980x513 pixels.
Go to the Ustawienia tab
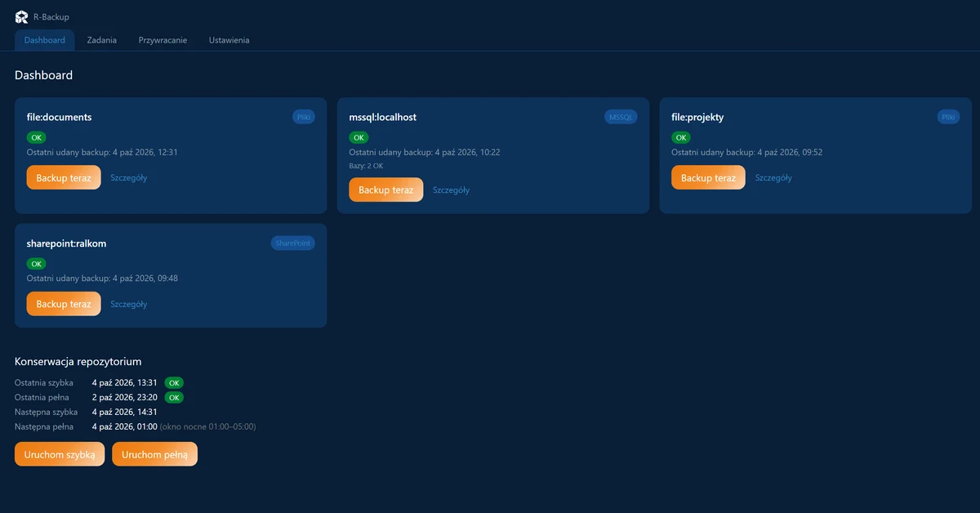(x=229, y=40)
